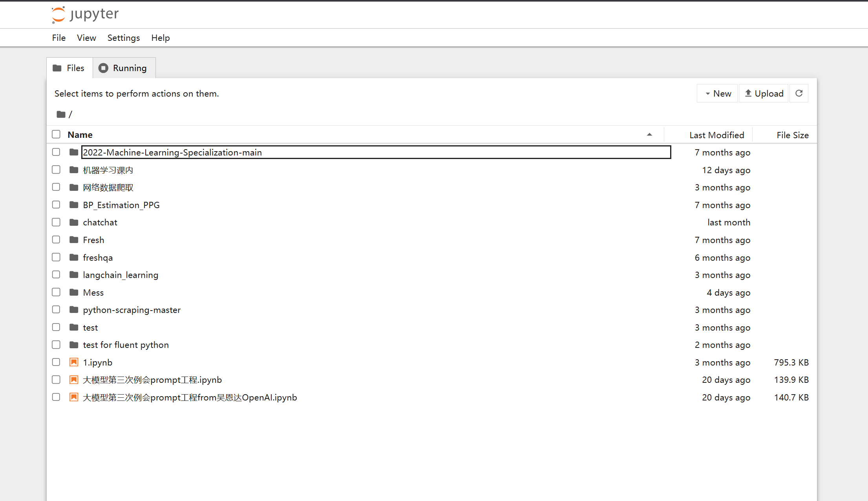Tick the checkbox for langchain_learning folder
The image size is (868, 501).
pos(56,274)
